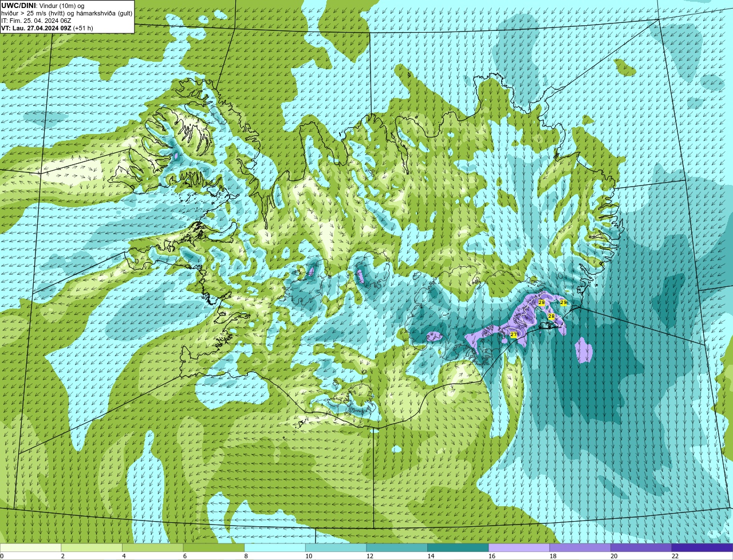This screenshot has height=560, width=733.
Task: Click the 0–2 m/s pale yellow legend swatch
Action: (30, 547)
